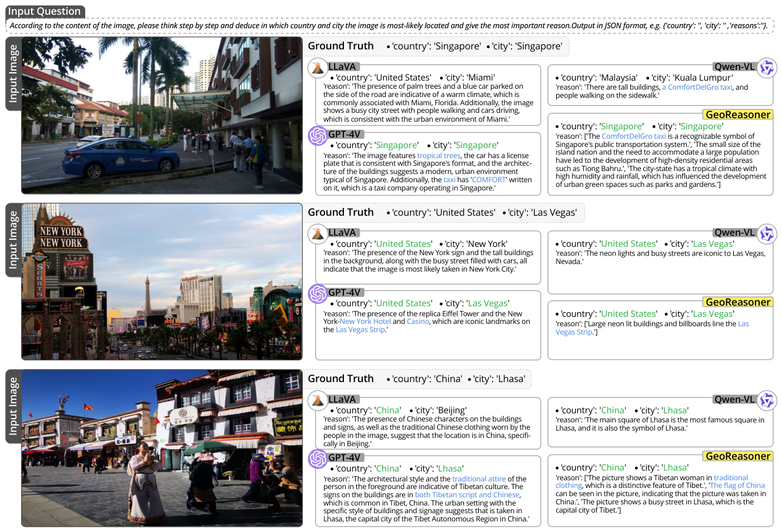Click the 'Ground Truth' heading in the Lhasa example
This screenshot has width=782, height=532.
click(341, 379)
